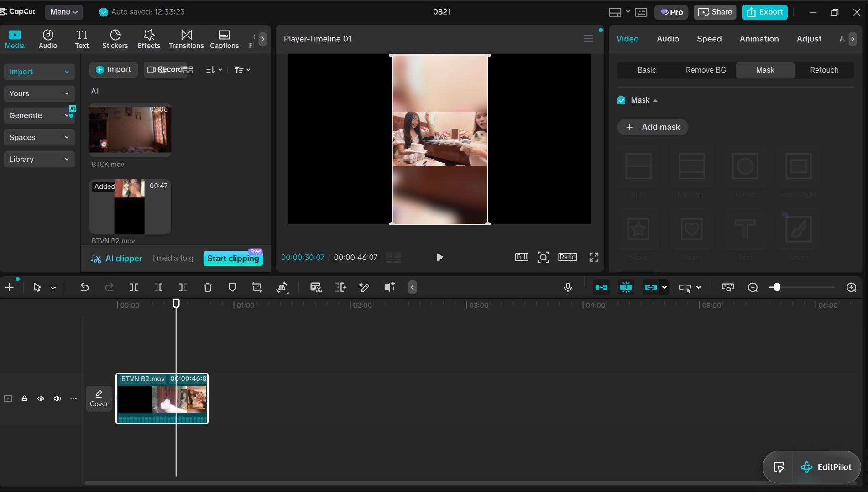The height and width of the screenshot is (492, 868).
Task: Expand the Yours dropdown
Action: point(39,93)
